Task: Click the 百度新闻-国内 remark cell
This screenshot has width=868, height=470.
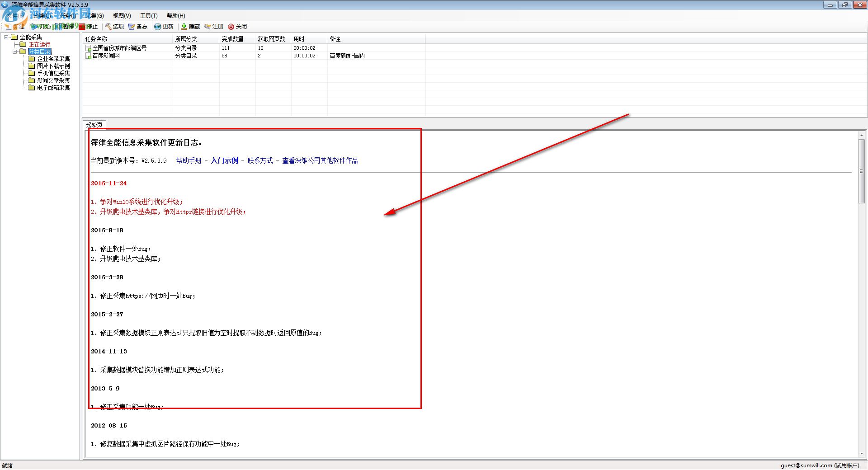Action: coord(347,56)
